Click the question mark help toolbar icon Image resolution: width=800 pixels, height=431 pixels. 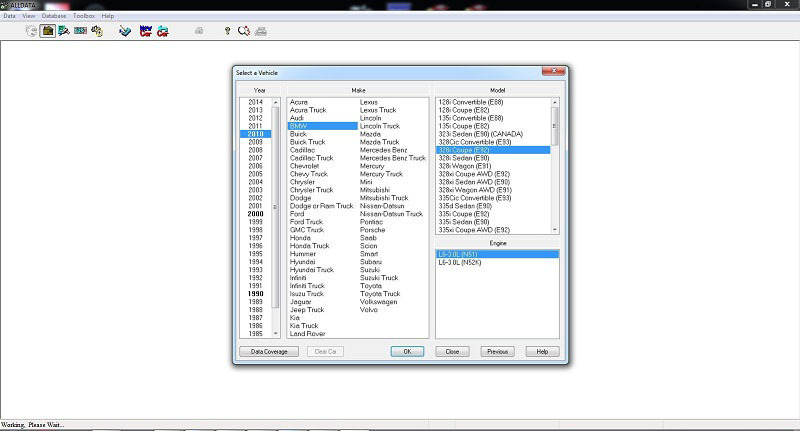point(228,31)
